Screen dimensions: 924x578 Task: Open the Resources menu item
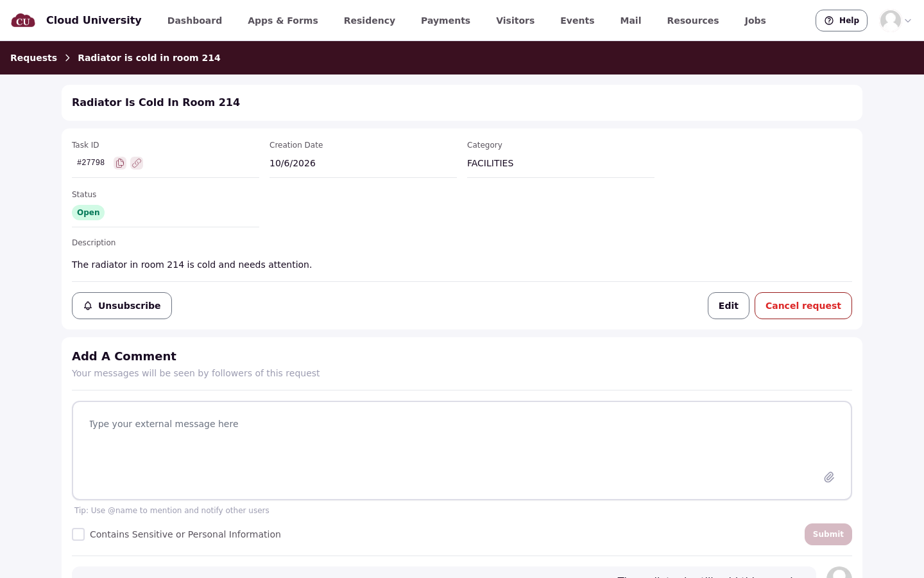click(693, 21)
